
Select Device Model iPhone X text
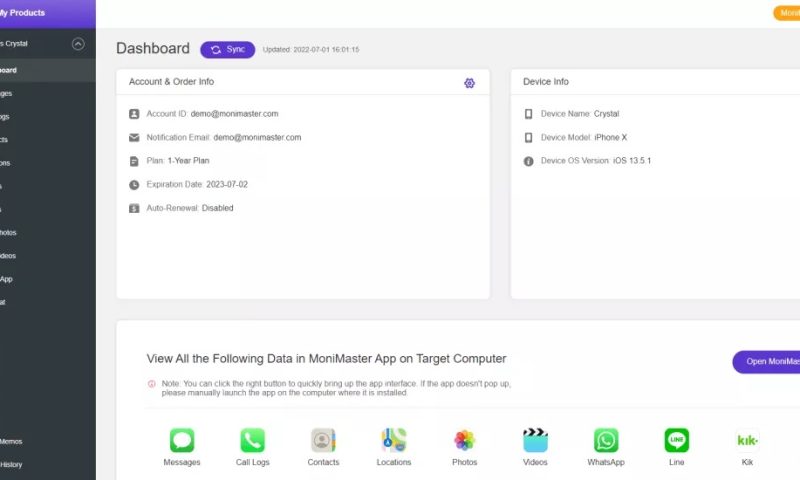point(611,137)
